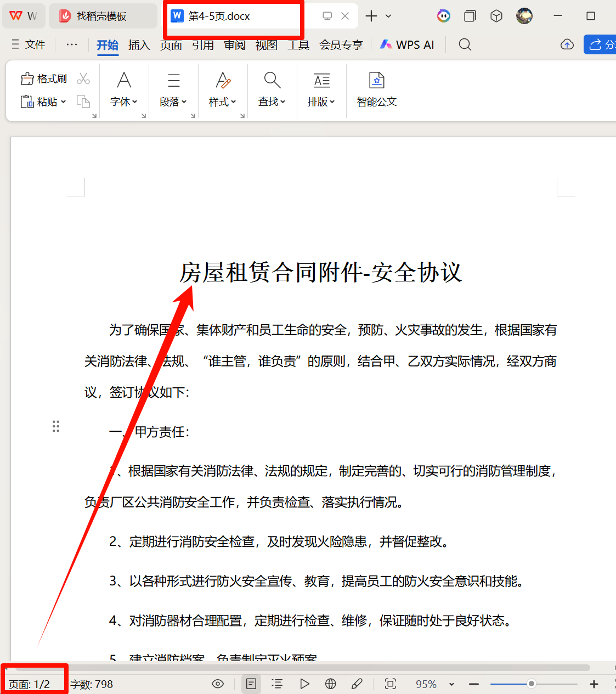Click the presentation monitor icon in document tab
The width and height of the screenshot is (616, 694).
pos(327,16)
